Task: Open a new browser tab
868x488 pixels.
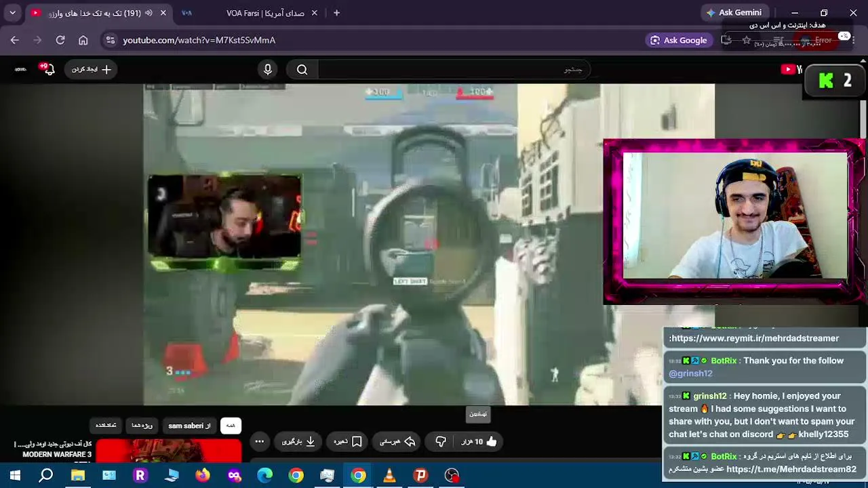Action: (x=336, y=13)
